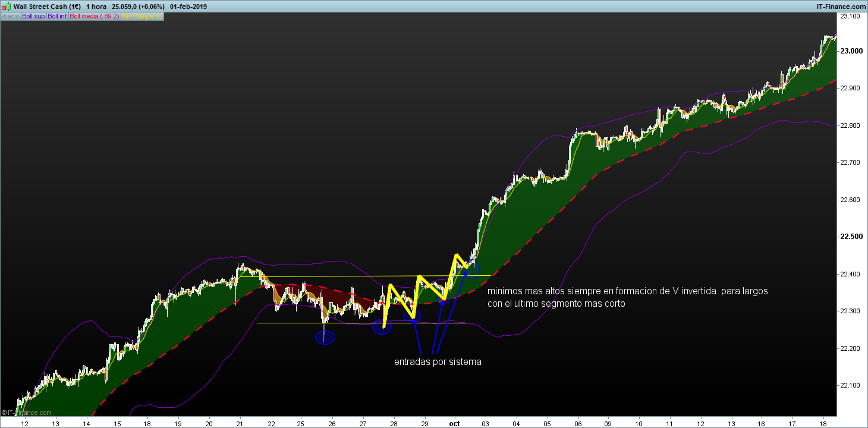Click the 21 date axis label
Screen dimensions: 868x428
click(240, 423)
